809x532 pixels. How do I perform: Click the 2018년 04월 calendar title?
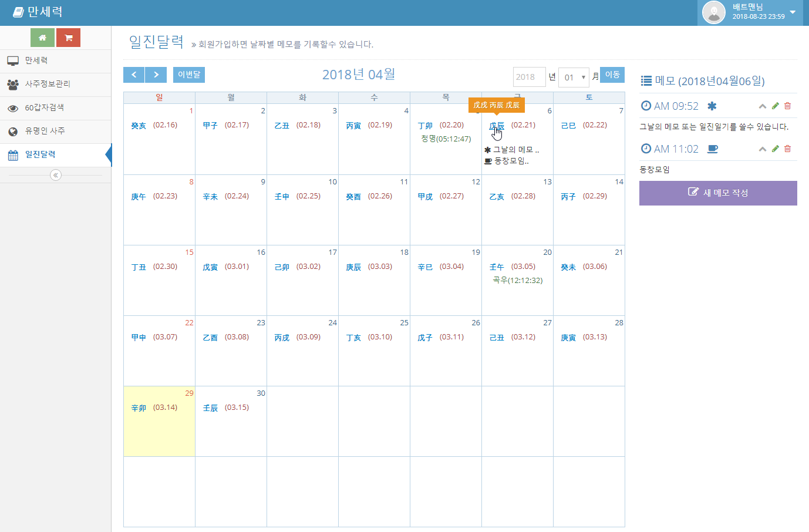[x=359, y=75]
